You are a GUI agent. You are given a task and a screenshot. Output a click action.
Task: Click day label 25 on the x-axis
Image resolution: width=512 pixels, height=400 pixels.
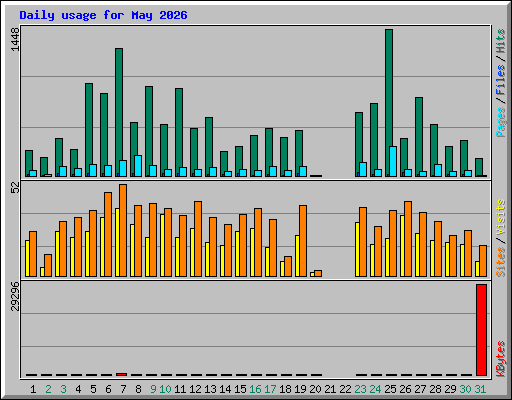point(390,389)
